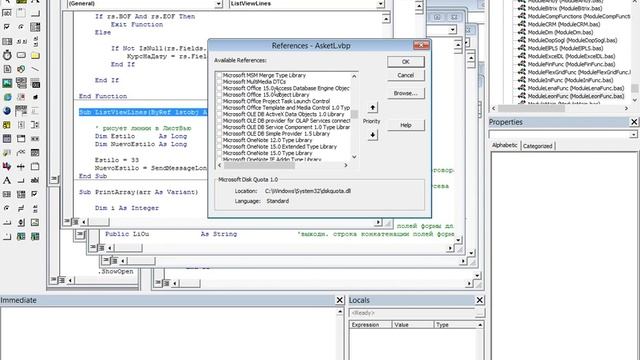
Task: Click up arrow of Available References list scrollbar
Action: point(354,76)
